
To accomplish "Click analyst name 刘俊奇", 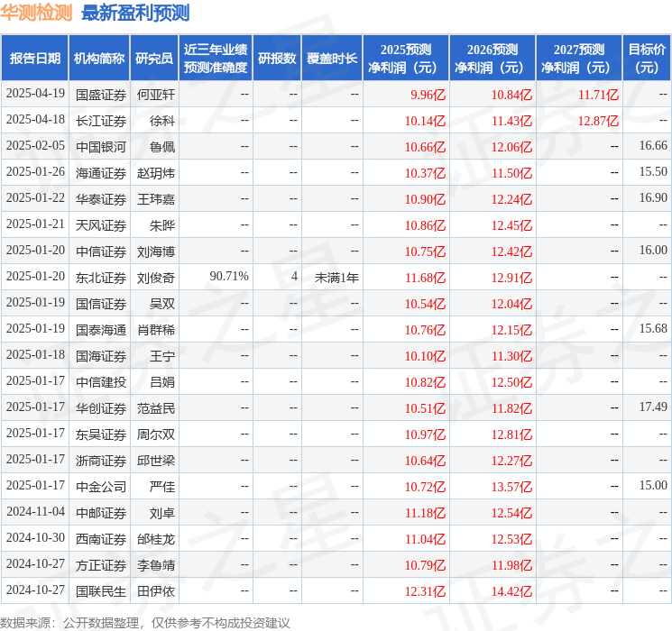I will click(x=156, y=278).
